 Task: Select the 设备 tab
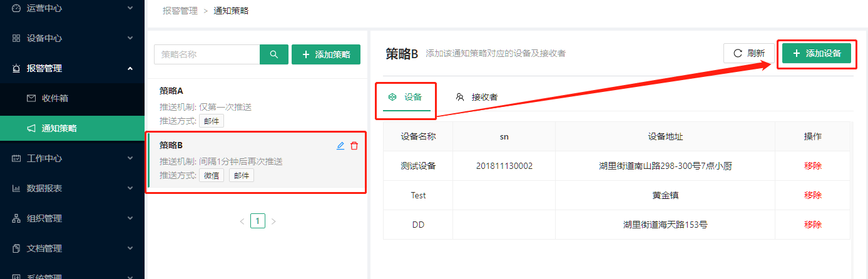pos(406,97)
